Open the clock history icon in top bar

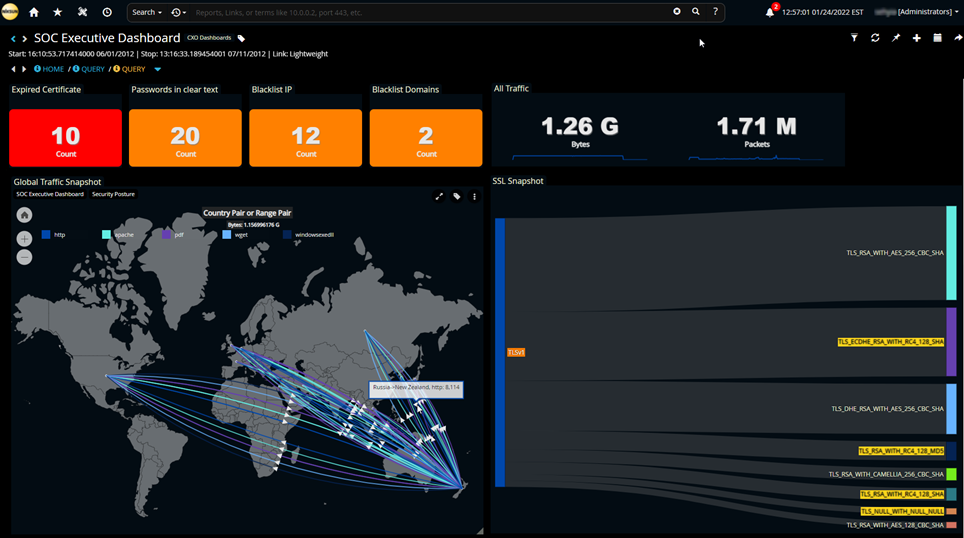point(107,12)
